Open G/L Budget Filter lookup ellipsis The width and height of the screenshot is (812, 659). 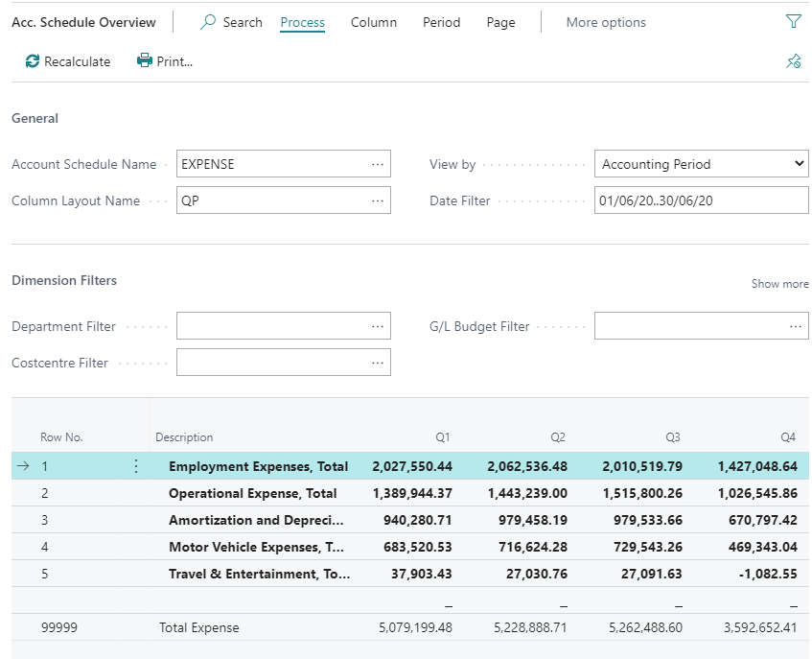pos(796,326)
